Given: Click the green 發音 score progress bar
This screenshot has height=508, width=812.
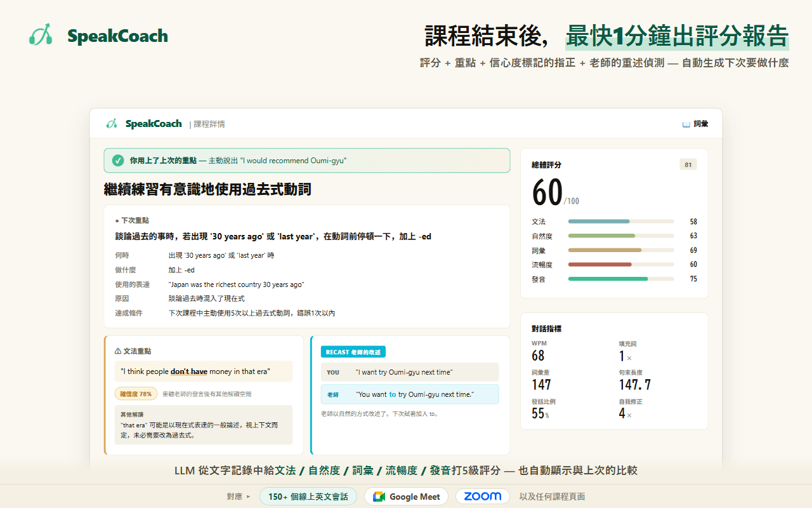Looking at the screenshot, I should pyautogui.click(x=621, y=279).
